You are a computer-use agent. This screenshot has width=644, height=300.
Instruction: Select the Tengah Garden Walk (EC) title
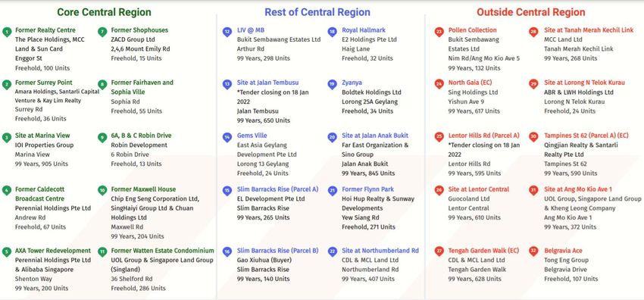pos(483,250)
